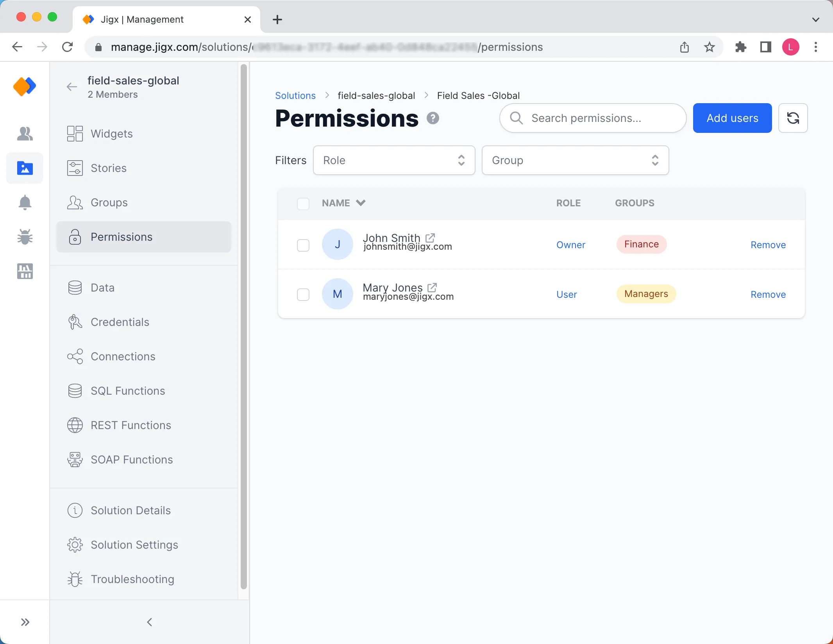Close the Jigx Management tab
Viewport: 833px width, 644px height.
coord(248,20)
